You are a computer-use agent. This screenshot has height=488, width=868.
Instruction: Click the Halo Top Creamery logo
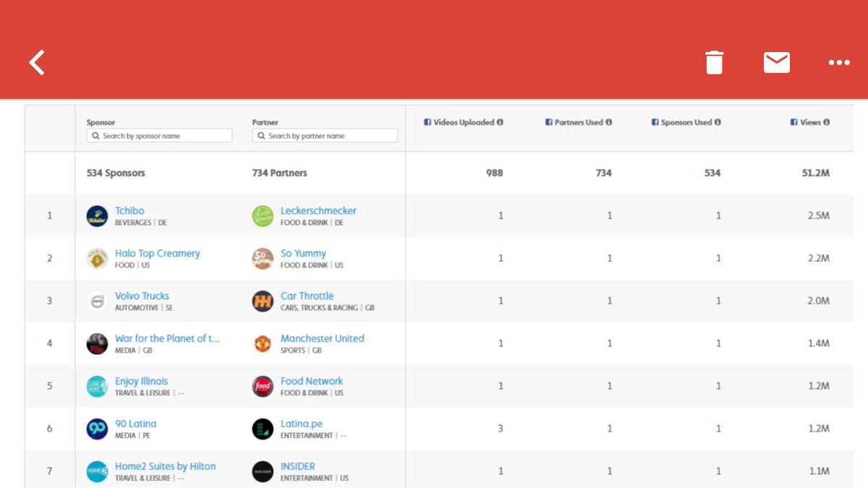pyautogui.click(x=97, y=258)
